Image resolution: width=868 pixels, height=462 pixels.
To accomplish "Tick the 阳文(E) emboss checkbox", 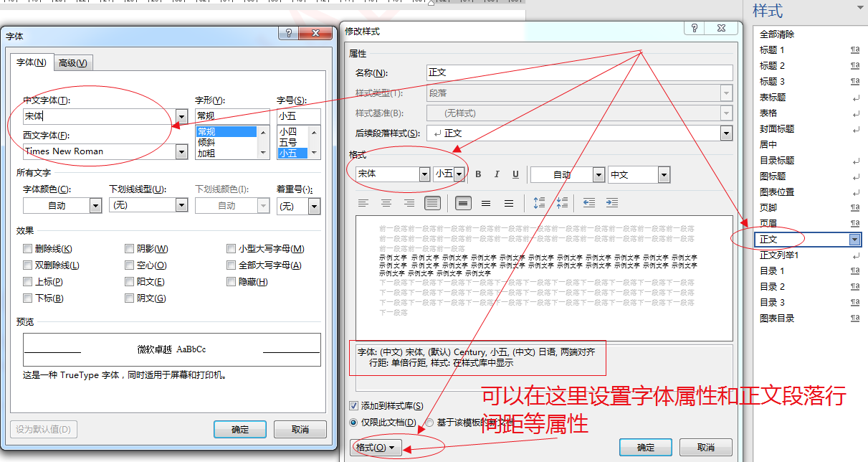I will pyautogui.click(x=130, y=282).
